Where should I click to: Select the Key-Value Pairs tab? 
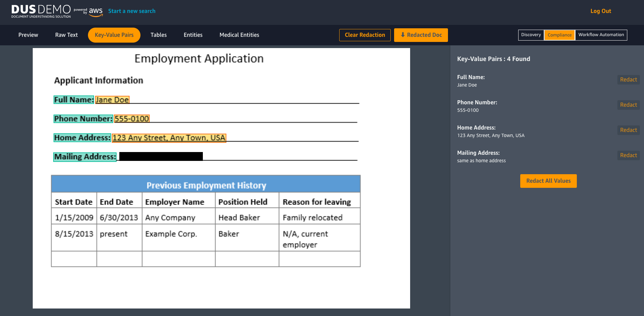point(114,35)
